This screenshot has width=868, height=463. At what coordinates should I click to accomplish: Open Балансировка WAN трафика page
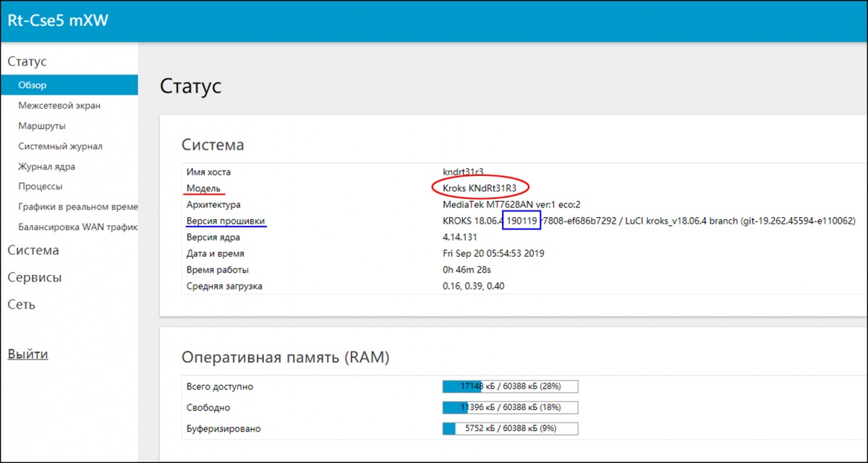tap(77, 227)
